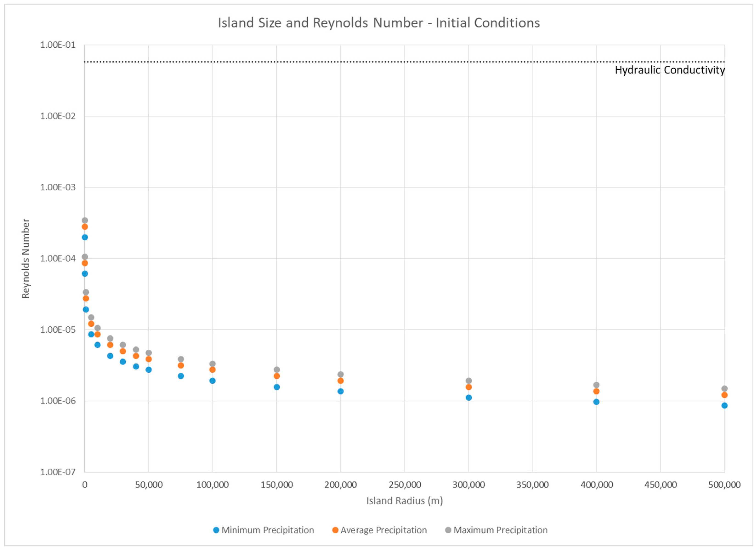Click the Maximum Precipitation legend entry
Screen dimensions: 756x551
tap(500, 530)
